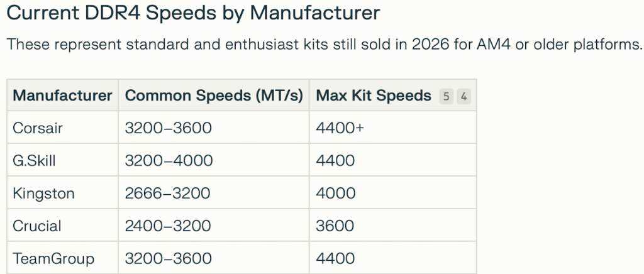Click the Common Speeds (MT/s) column header
Image resolution: width=644 pixels, height=274 pixels.
click(214, 96)
